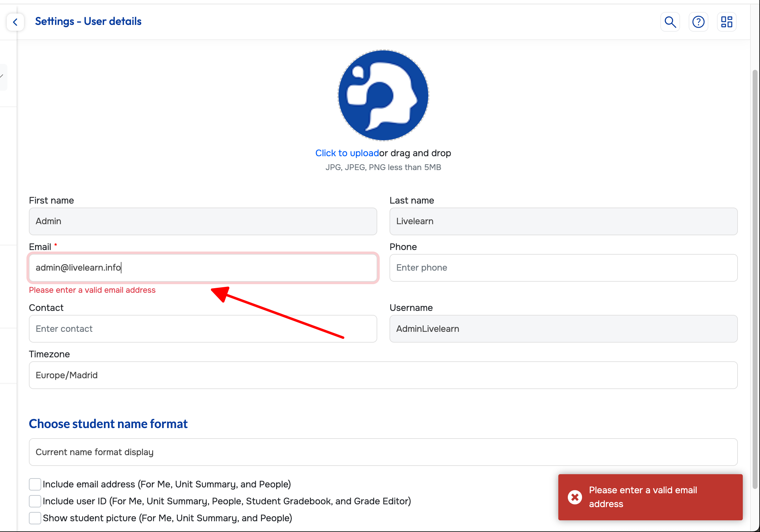The height and width of the screenshot is (532, 760).
Task: Open the apps grid icon
Action: click(x=726, y=22)
